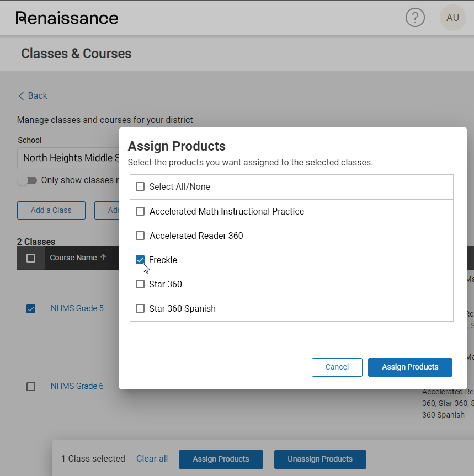The image size is (474, 476).
Task: Click the 1 Class selected text
Action: pos(93,458)
